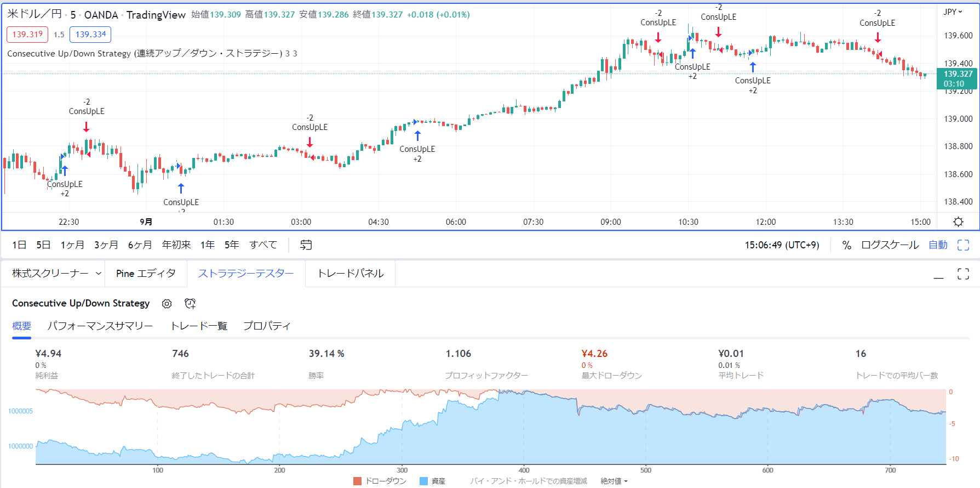Toggle percent scale mode
Viewport: 980px width, 488px height.
[847, 245]
